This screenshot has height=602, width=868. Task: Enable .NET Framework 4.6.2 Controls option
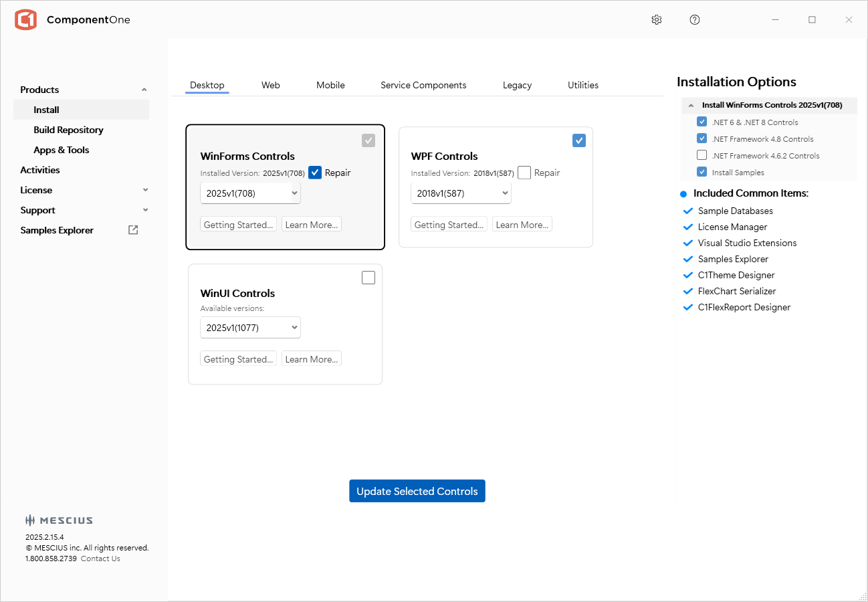click(x=701, y=155)
